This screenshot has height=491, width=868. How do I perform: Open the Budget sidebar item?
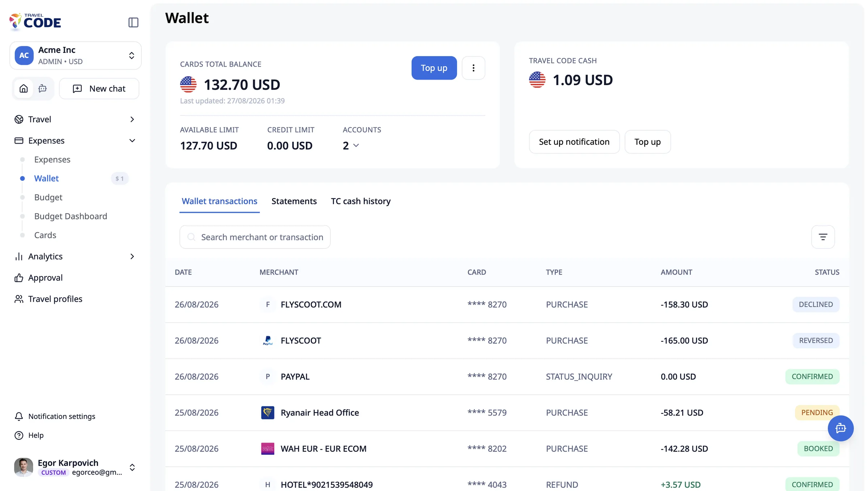(x=48, y=198)
